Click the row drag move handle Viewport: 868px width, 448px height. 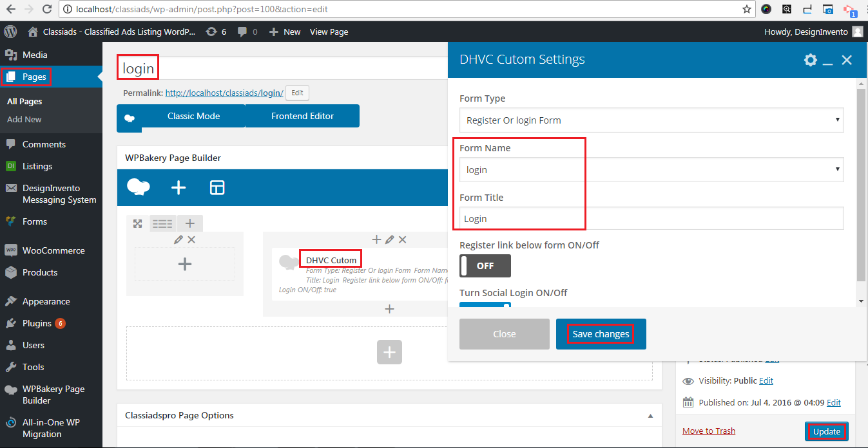point(138,223)
